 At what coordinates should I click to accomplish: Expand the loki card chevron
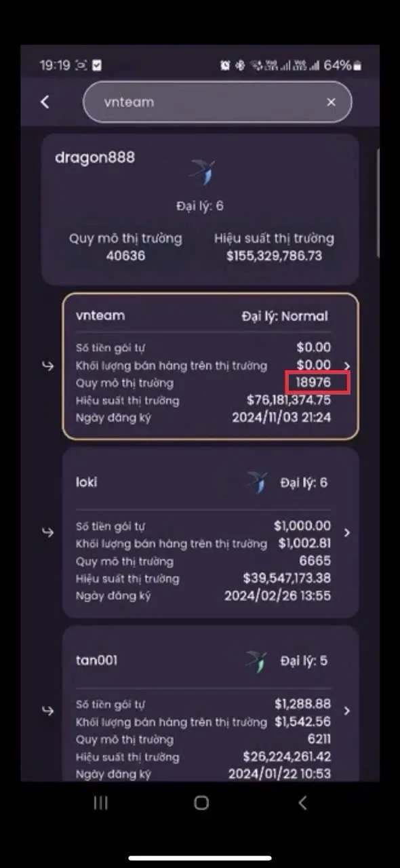[347, 533]
